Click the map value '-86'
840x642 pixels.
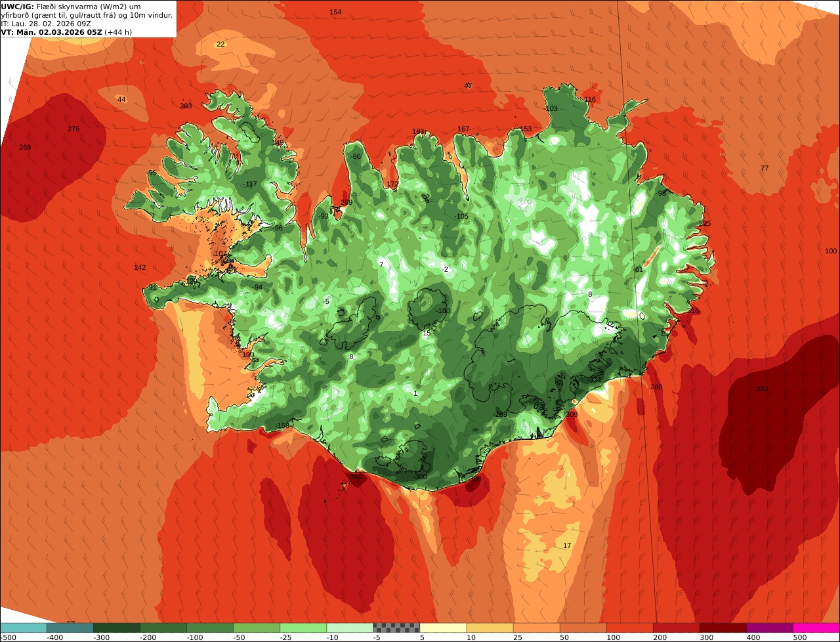click(355, 156)
